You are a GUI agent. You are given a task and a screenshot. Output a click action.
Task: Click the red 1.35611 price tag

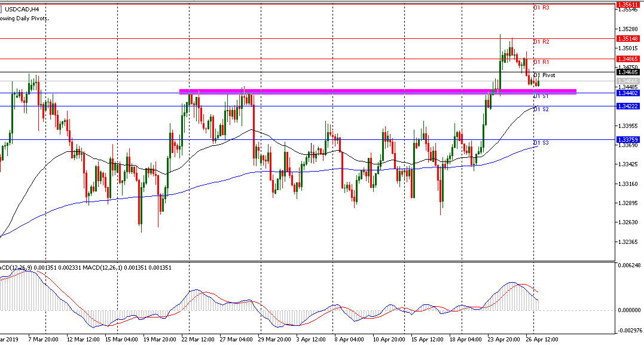(628, 4)
